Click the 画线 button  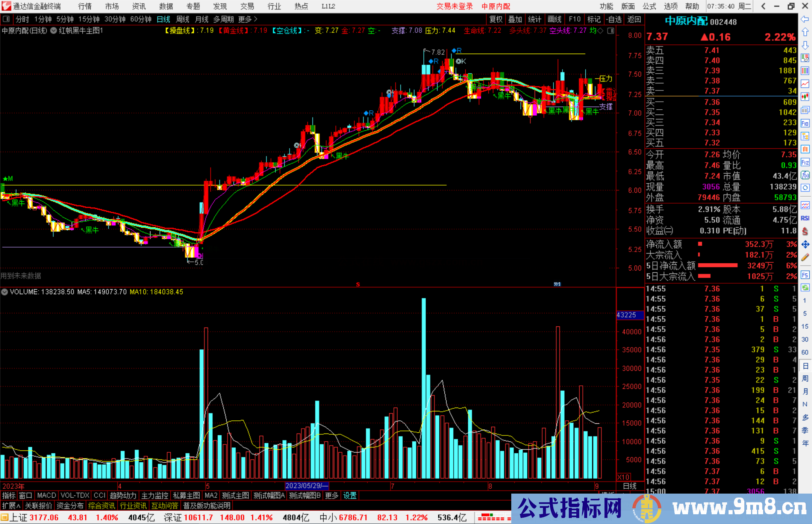554,19
